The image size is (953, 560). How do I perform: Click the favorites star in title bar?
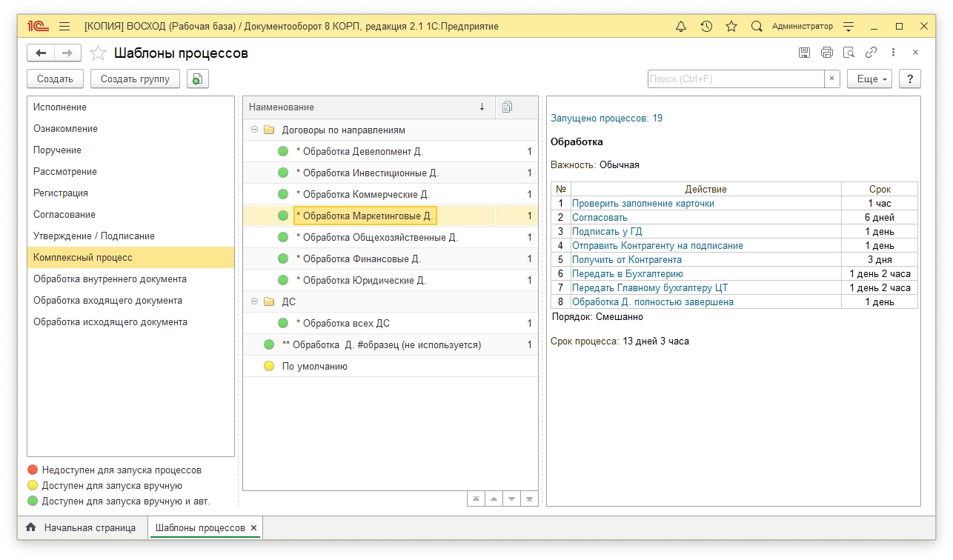tap(731, 27)
